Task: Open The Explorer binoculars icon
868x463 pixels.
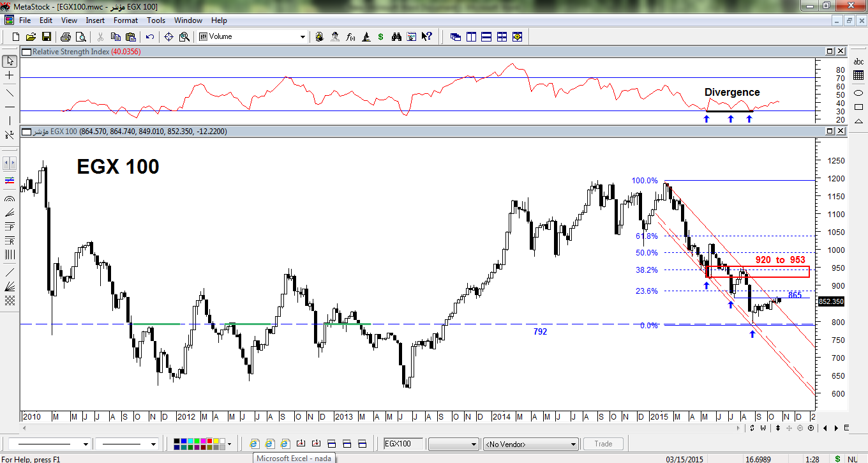Action: point(396,36)
